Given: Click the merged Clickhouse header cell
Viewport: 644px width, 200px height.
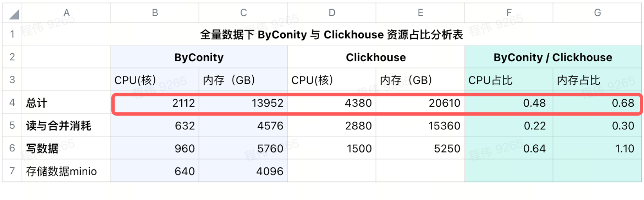Looking at the screenshot, I should (x=376, y=57).
